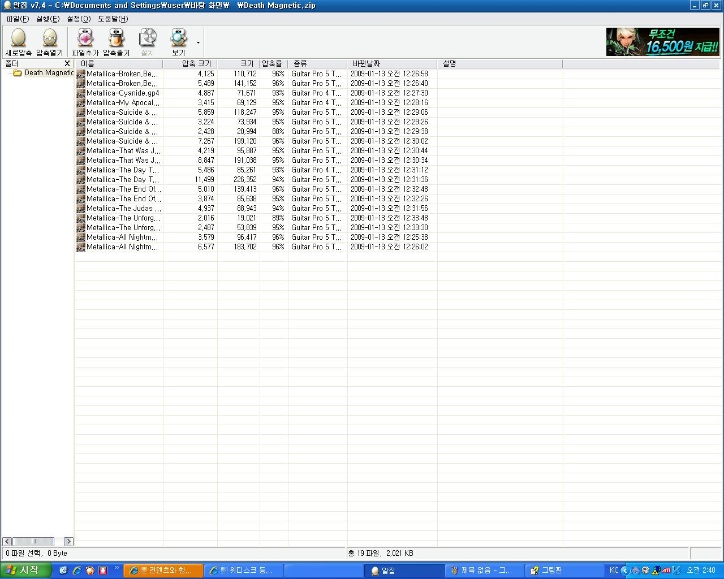Click the 보기 view icon
This screenshot has height=579, width=724.
click(x=178, y=38)
